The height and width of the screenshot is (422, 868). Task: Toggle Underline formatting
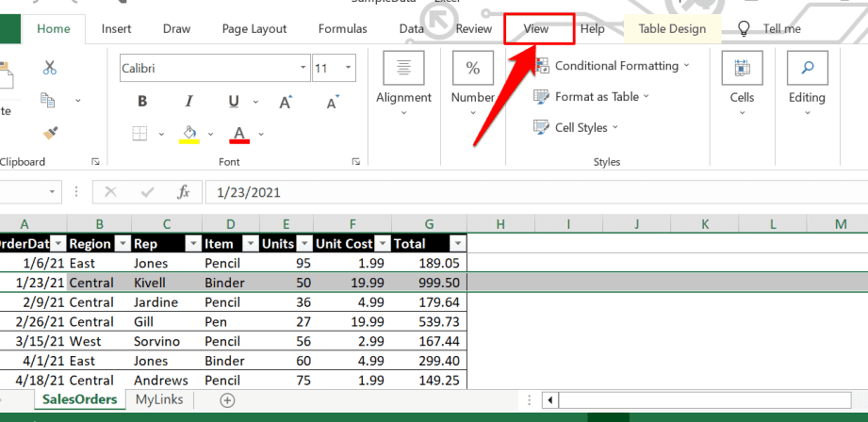pos(234,101)
